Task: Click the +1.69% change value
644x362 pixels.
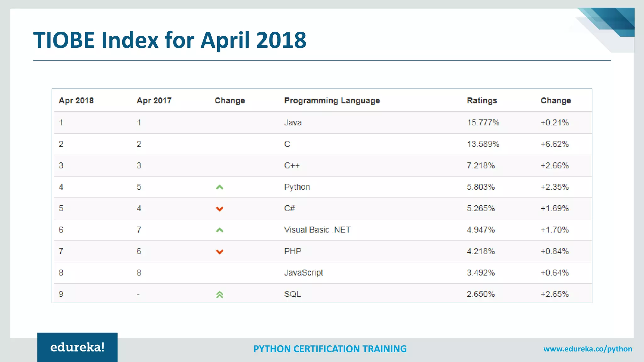Action: (x=555, y=208)
